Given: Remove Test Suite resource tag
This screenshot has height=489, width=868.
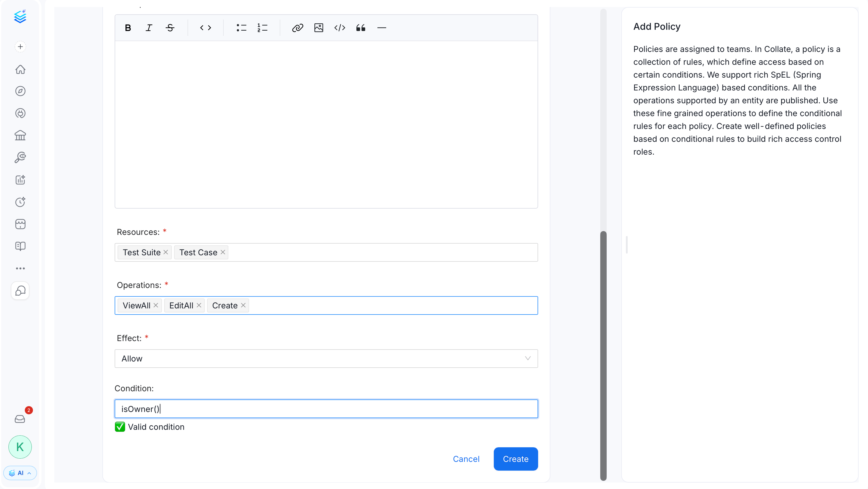Looking at the screenshot, I should [x=166, y=252].
